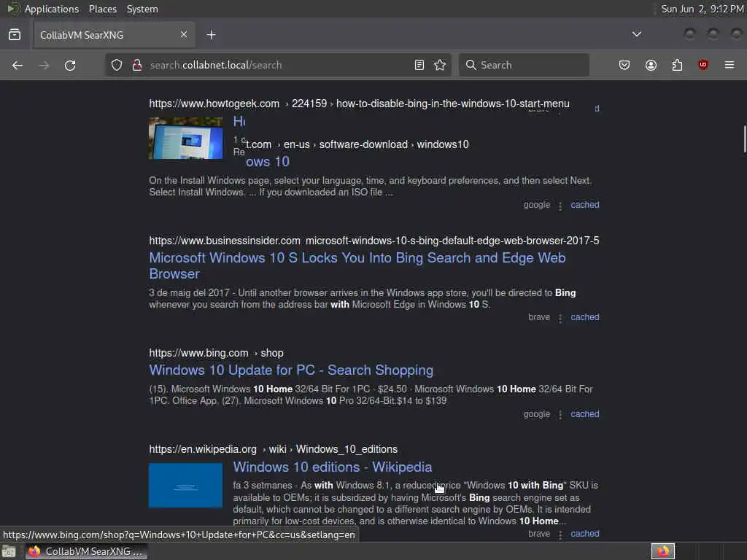This screenshot has width=747, height=560.
Task: Click the Wikipedia result blue thumbnail
Action: coord(186,485)
